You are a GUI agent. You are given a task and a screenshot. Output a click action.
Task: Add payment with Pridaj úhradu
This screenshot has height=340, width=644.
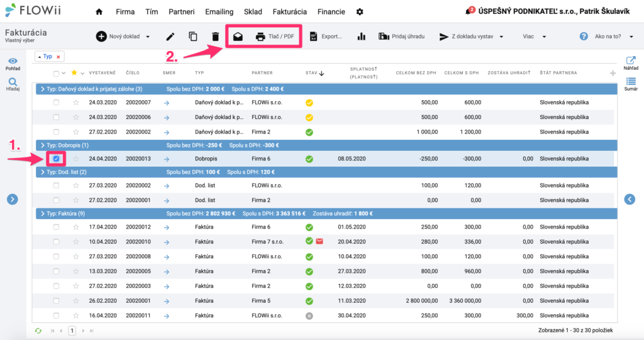[401, 37]
